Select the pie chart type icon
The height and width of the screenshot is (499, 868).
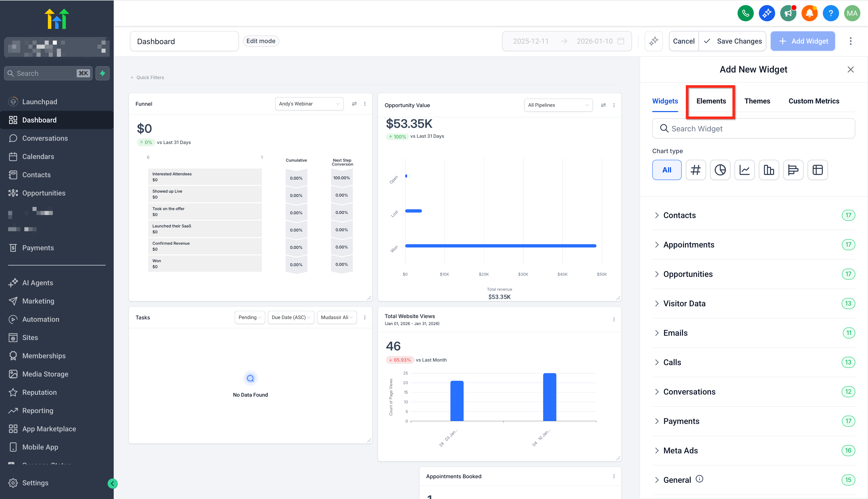720,170
